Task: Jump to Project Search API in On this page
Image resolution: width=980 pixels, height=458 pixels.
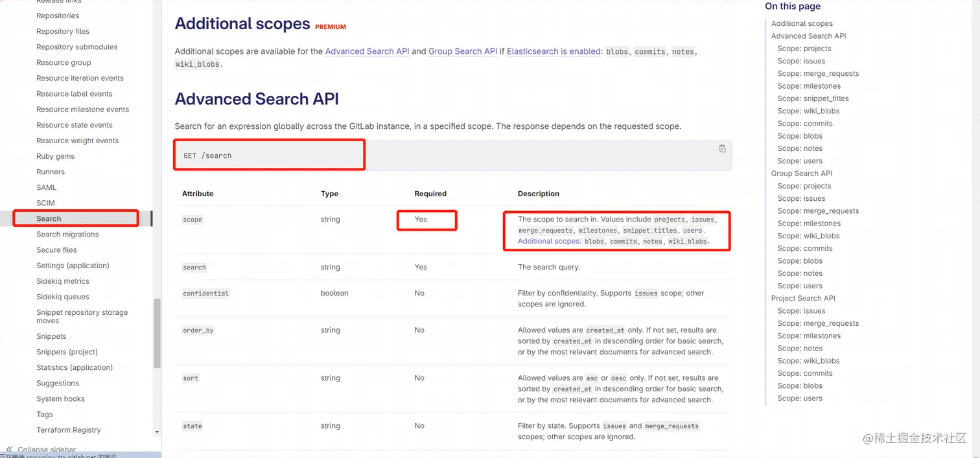Action: (803, 299)
